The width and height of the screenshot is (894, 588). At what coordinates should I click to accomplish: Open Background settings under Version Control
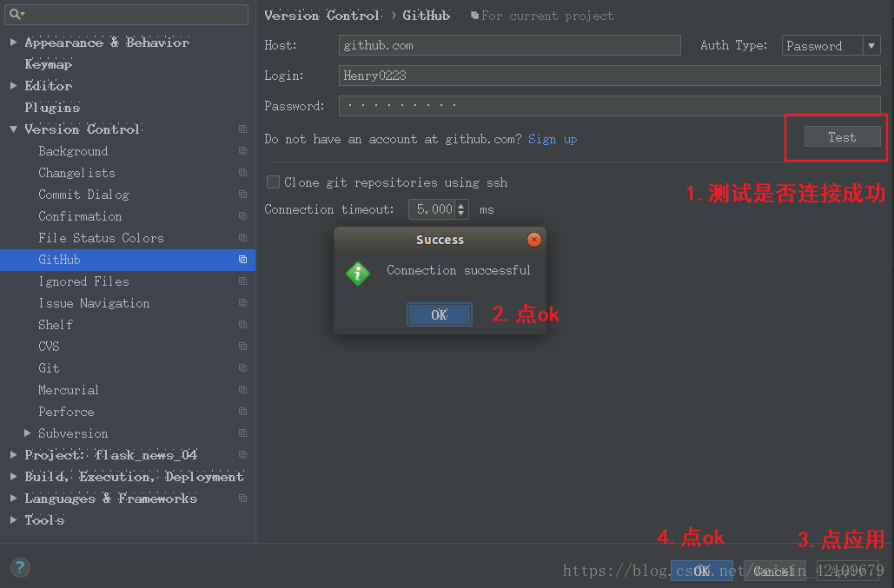point(73,151)
